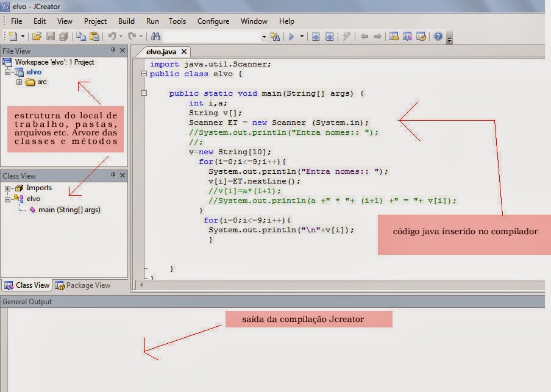Expand the src folder in File View

(x=19, y=81)
